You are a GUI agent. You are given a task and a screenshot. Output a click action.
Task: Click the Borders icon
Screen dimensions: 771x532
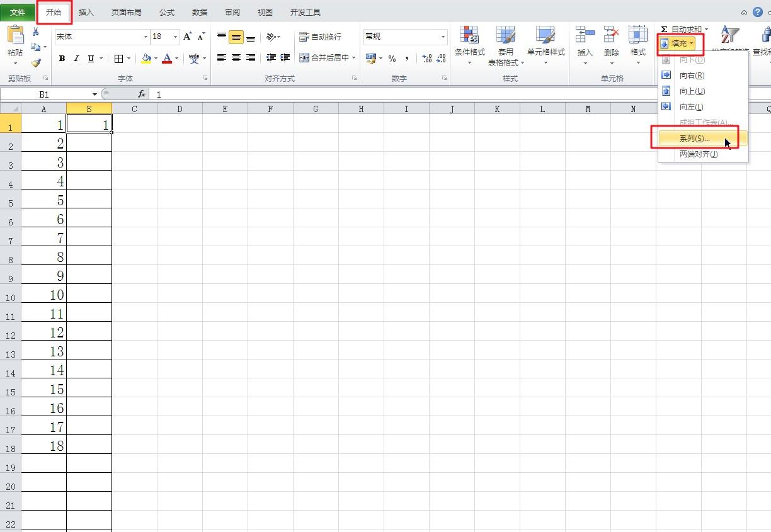click(x=118, y=59)
